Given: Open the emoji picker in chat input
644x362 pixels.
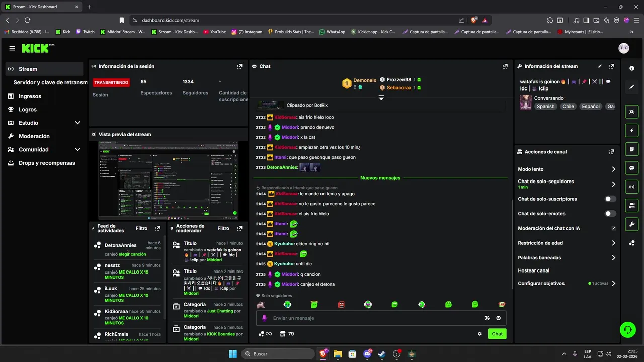Looking at the screenshot, I should [499, 318].
